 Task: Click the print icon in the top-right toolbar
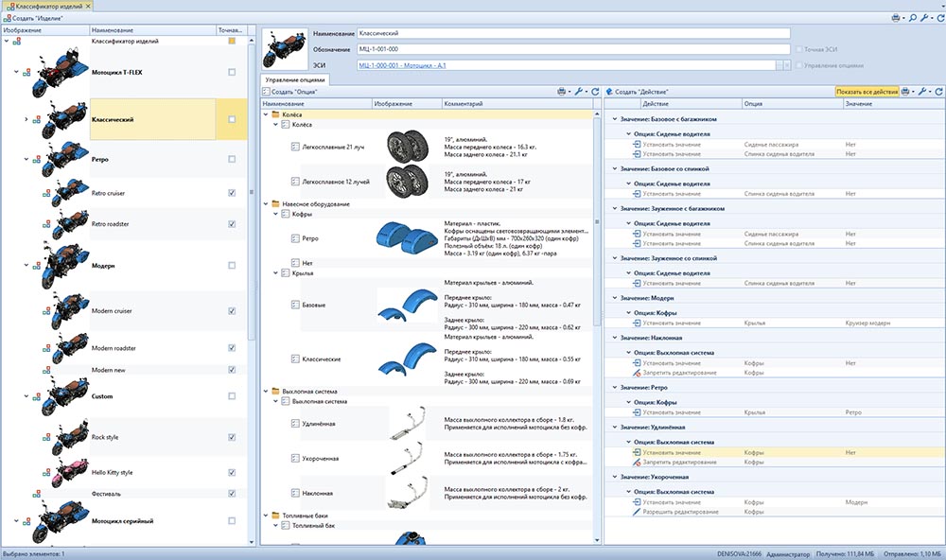pos(897,18)
